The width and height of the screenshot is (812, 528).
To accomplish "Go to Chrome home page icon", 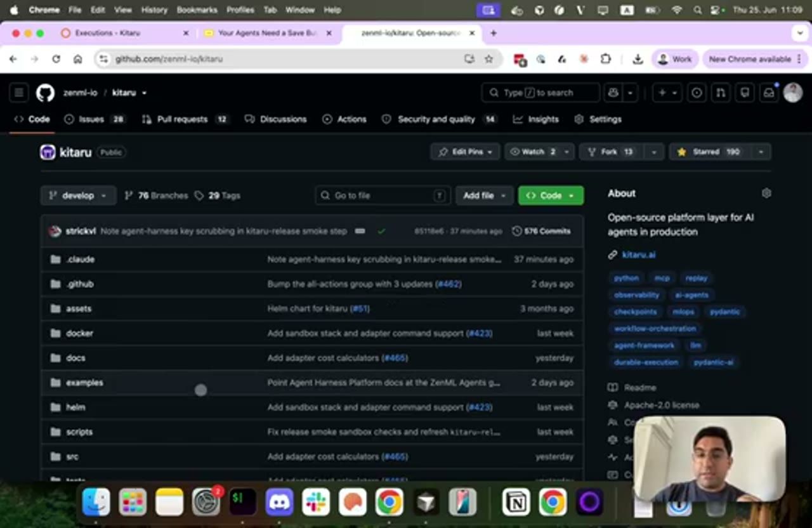I will 77,59.
